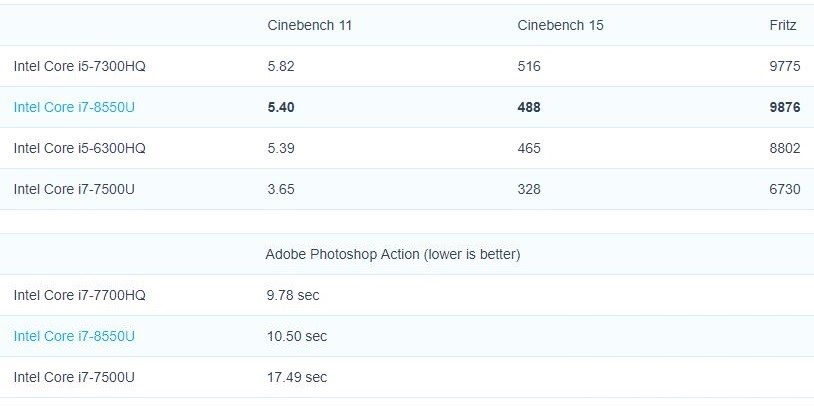Select the Intel Core i7-7700HQ row label

(79, 295)
